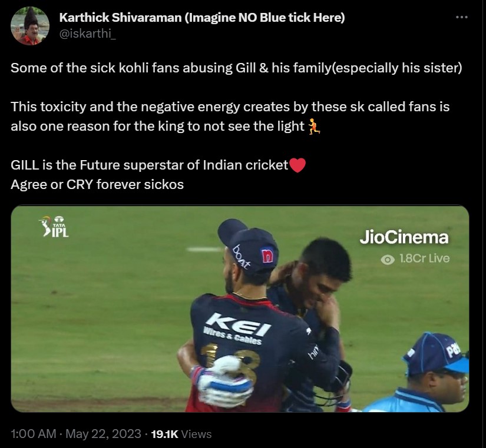Open the Karthick Shivaraman display name link
Screen dimensions: 486x448
202,18
